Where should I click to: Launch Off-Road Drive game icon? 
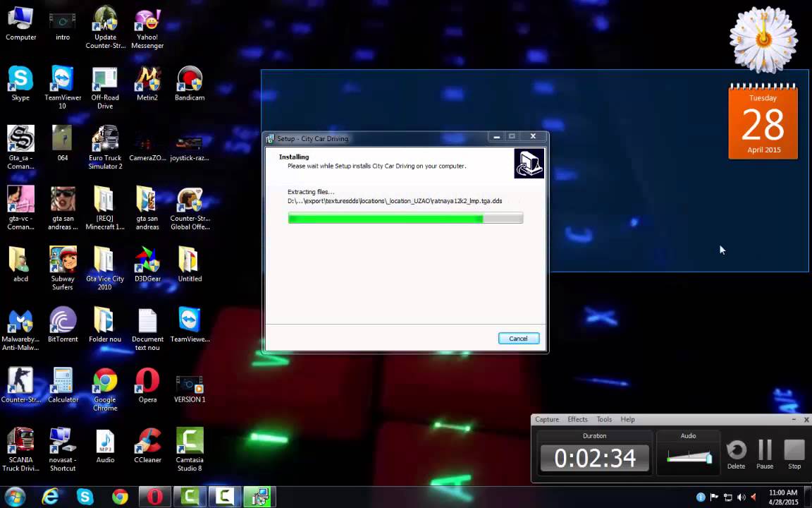pos(105,87)
